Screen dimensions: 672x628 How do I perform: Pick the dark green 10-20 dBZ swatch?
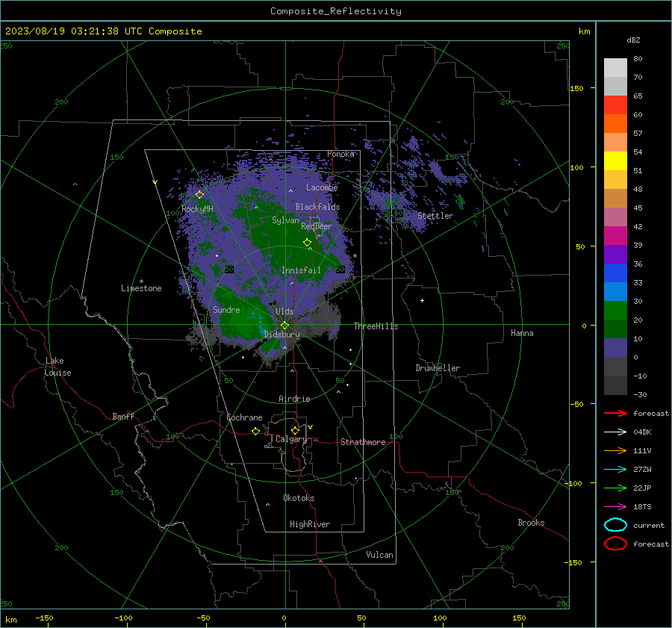615,329
